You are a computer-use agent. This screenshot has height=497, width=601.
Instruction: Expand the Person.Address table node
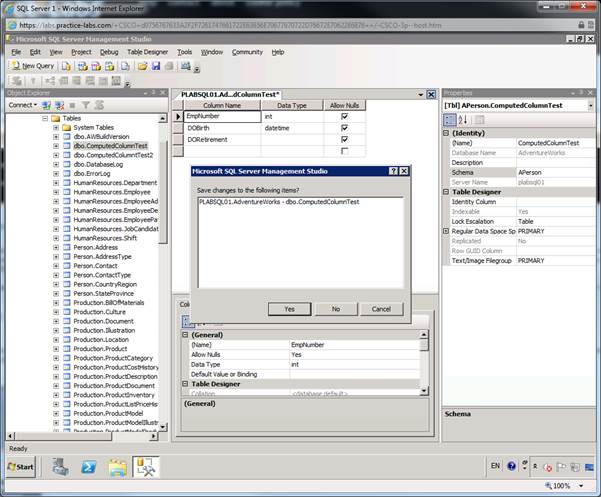pos(56,248)
